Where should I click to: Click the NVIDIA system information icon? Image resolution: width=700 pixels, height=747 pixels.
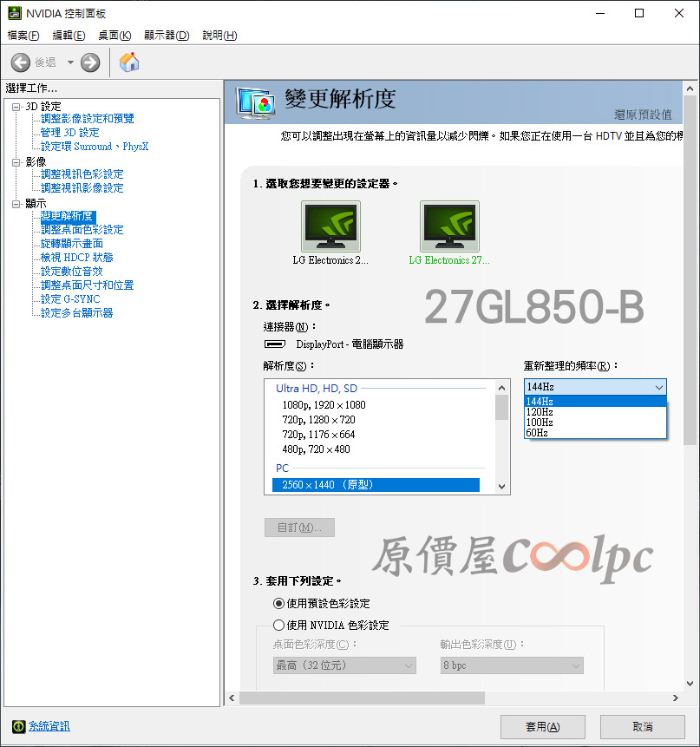18,726
